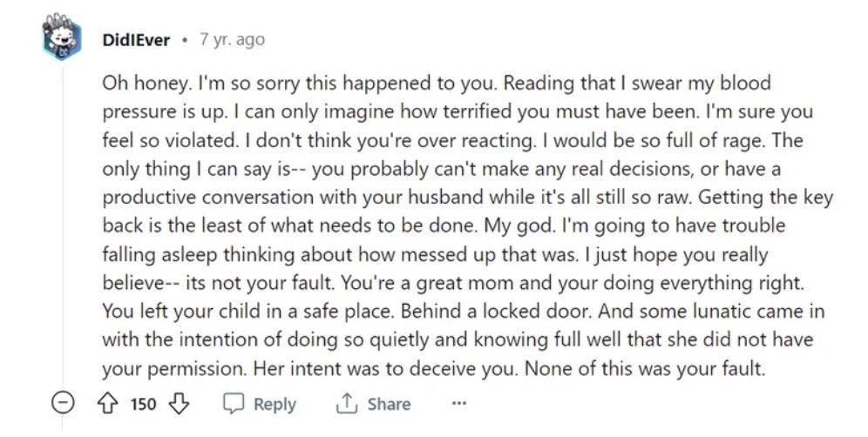Click the final sentence "None of this was your fault"

click(645, 367)
